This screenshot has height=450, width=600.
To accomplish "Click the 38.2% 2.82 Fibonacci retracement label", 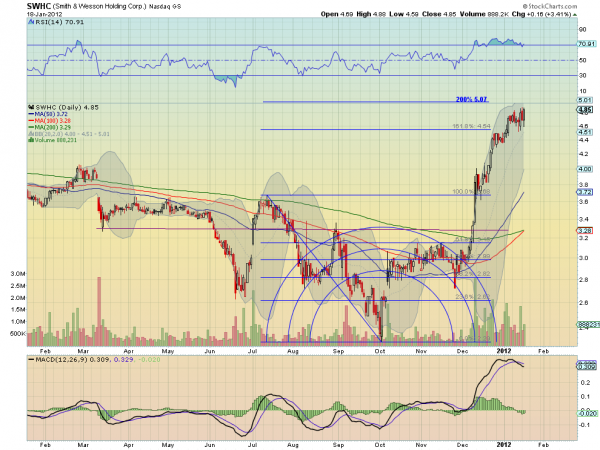I will 473,274.
